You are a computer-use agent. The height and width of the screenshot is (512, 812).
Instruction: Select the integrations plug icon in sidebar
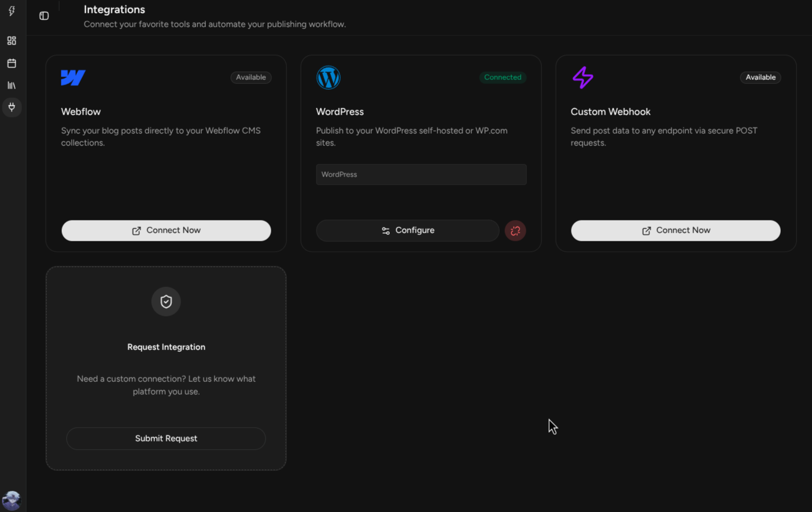point(12,107)
